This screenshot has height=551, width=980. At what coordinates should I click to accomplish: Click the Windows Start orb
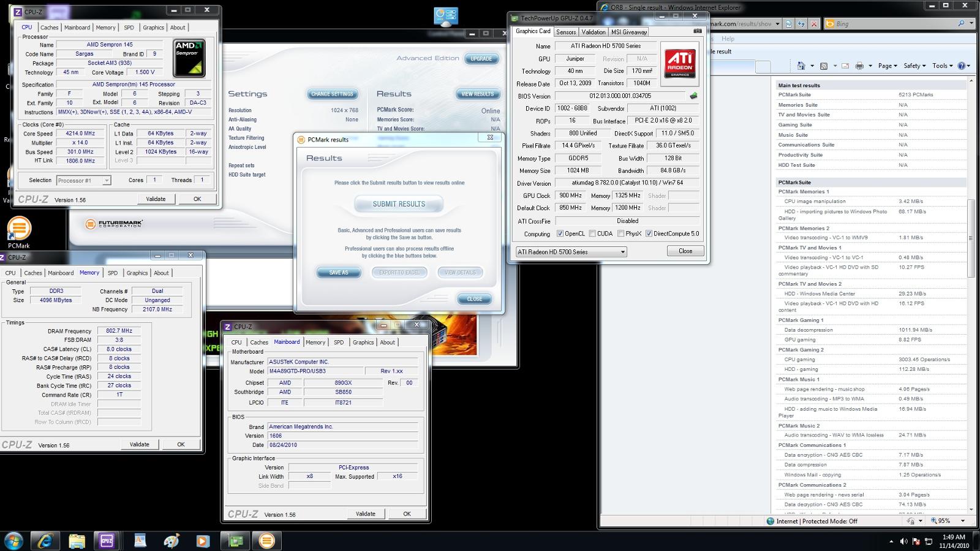(13, 541)
